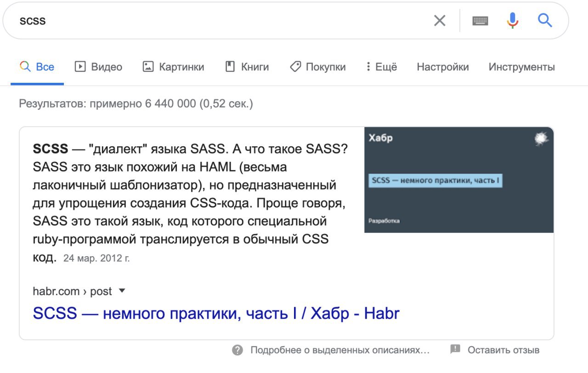Expand the 'Ещё' more options menu
The height and width of the screenshot is (373, 588).
[x=381, y=67]
